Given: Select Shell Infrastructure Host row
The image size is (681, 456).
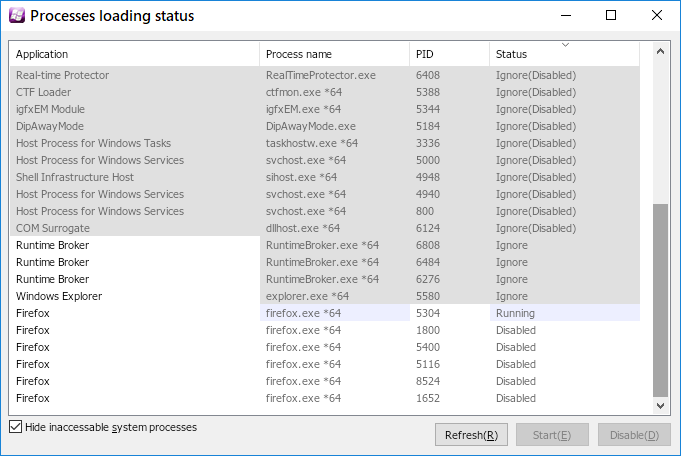Looking at the screenshot, I should (x=325, y=177).
